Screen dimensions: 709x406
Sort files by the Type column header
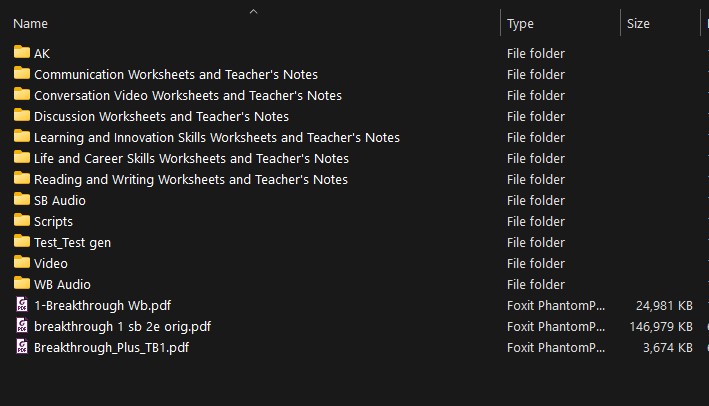(520, 24)
